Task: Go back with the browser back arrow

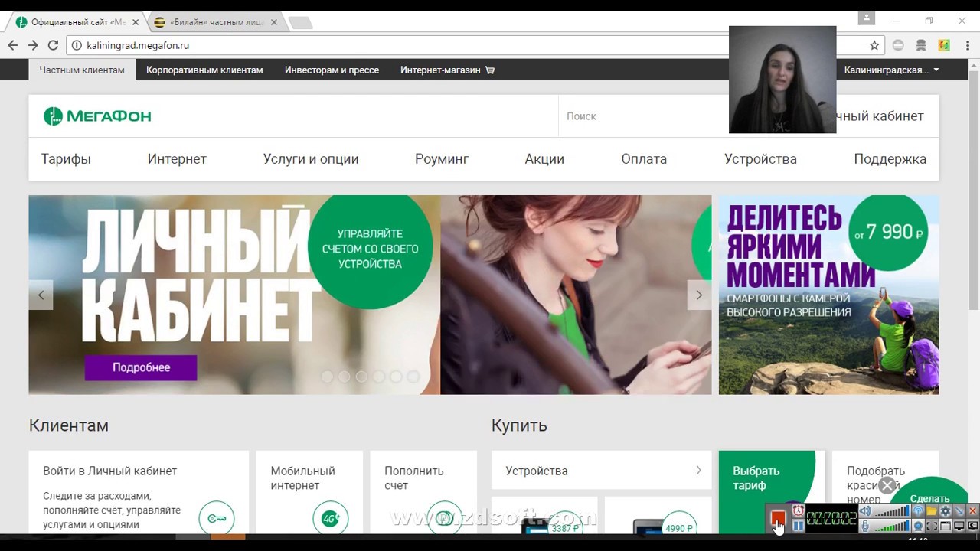Action: point(13,45)
